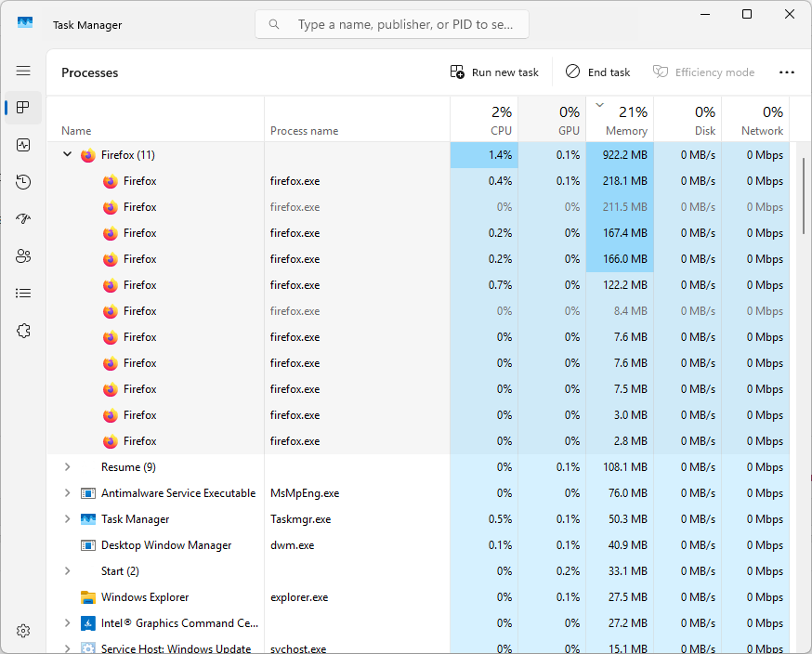Open the hamburger navigation menu
The image size is (812, 654).
pyautogui.click(x=23, y=71)
